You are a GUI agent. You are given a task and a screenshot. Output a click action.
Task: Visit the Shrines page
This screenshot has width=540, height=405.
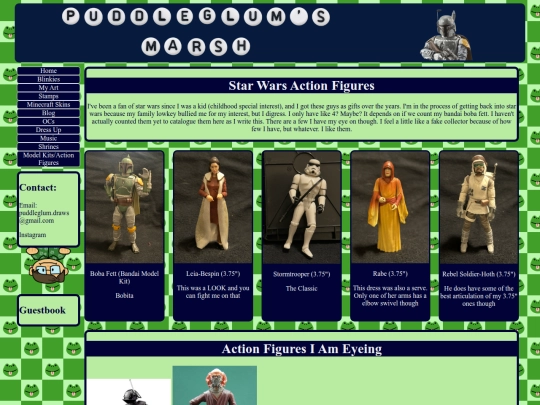click(49, 147)
